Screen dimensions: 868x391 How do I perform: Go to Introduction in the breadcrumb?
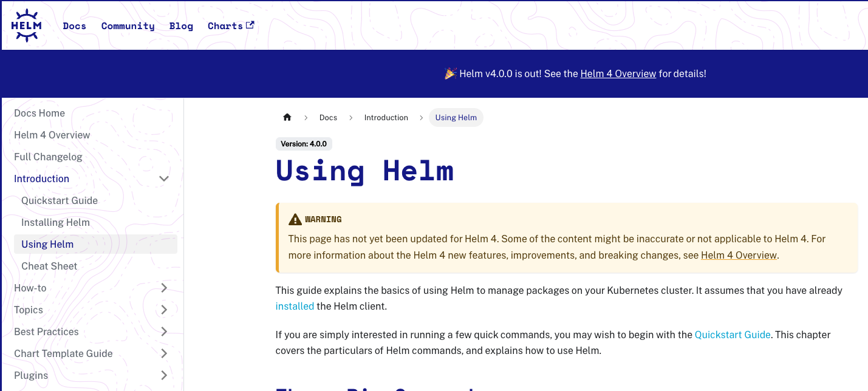click(386, 118)
